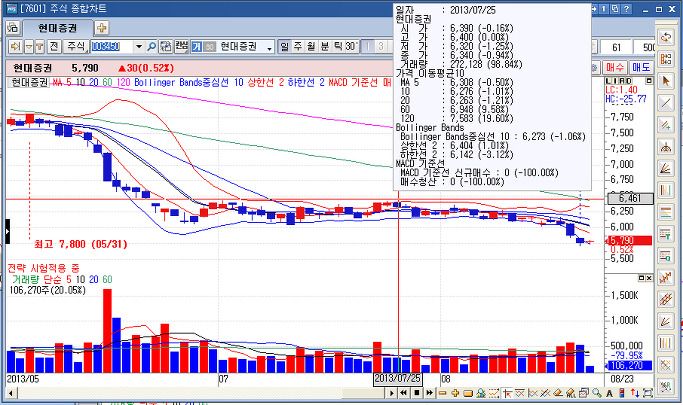Click the magnifier search icon next to stock code
The image size is (683, 405).
coord(152,46)
